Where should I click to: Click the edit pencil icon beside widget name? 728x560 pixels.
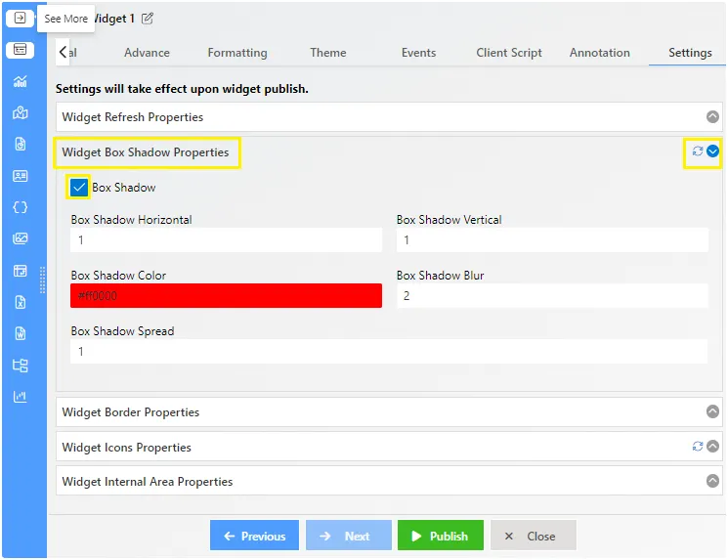coord(148,19)
